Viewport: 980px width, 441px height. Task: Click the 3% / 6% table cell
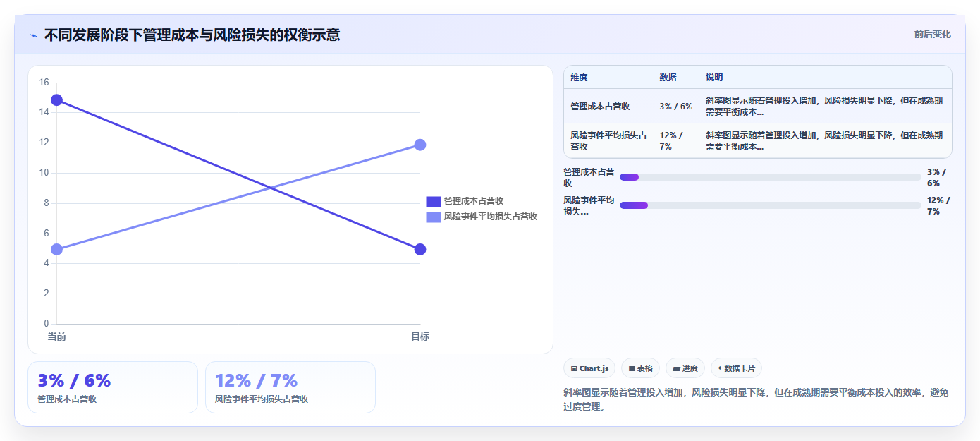click(676, 107)
